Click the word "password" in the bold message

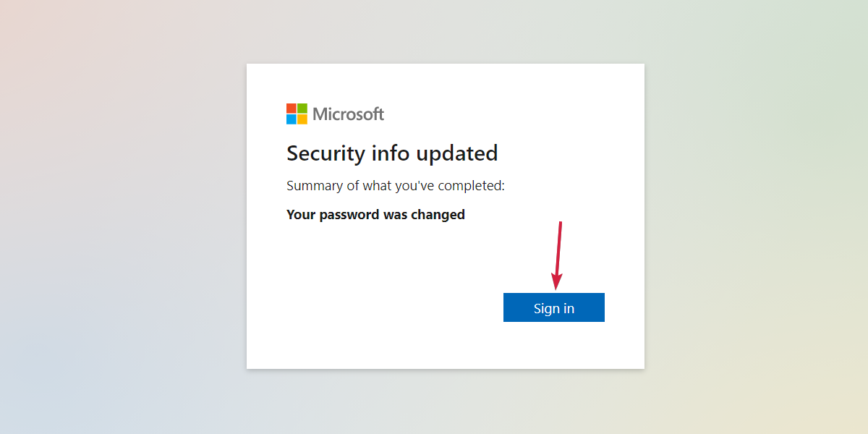346,215
